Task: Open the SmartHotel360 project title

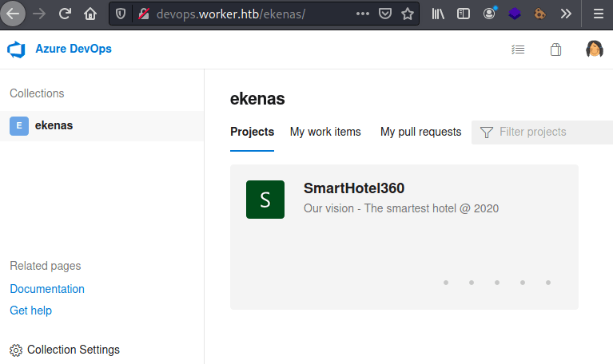Action: tap(354, 188)
